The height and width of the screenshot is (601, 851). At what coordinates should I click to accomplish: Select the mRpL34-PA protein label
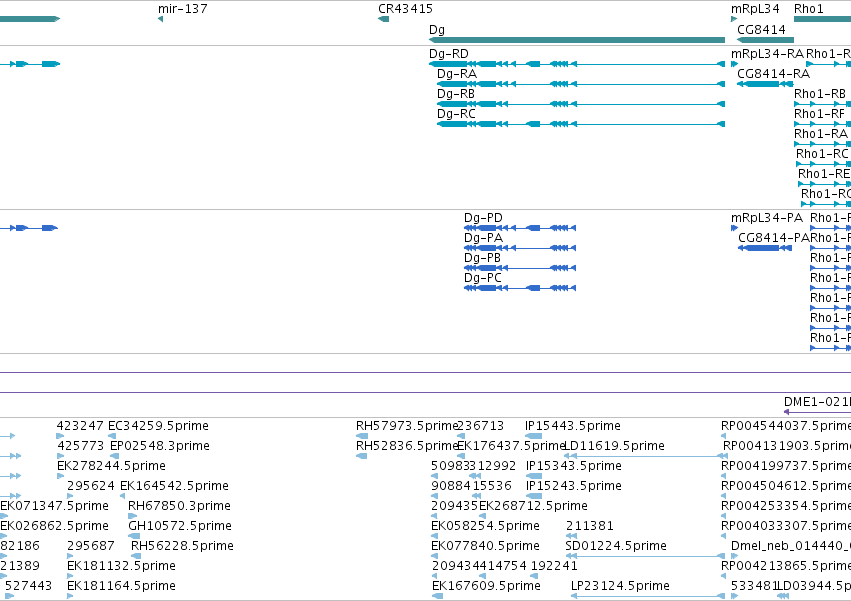coord(767,218)
